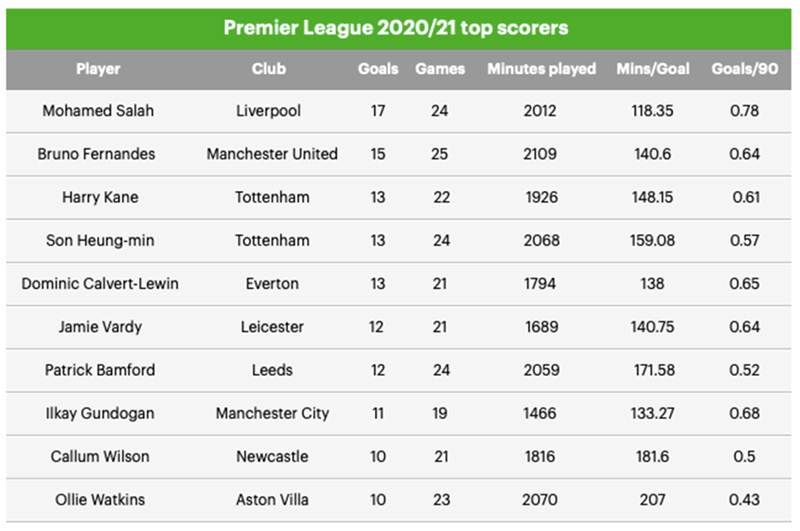Click Son Heung-min row name
The width and height of the screenshot is (800, 531).
coord(98,240)
